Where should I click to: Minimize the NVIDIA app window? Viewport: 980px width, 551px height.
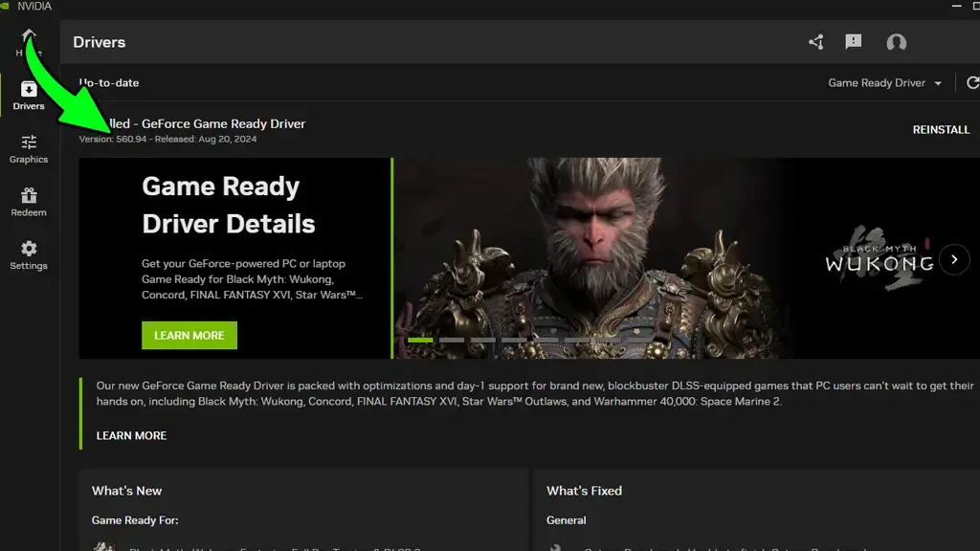pyautogui.click(x=956, y=6)
